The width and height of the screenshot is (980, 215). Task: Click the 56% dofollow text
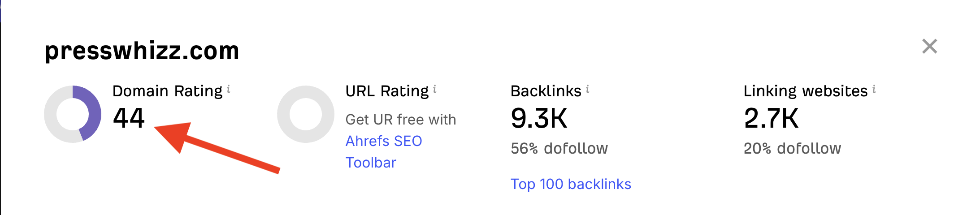tap(559, 148)
